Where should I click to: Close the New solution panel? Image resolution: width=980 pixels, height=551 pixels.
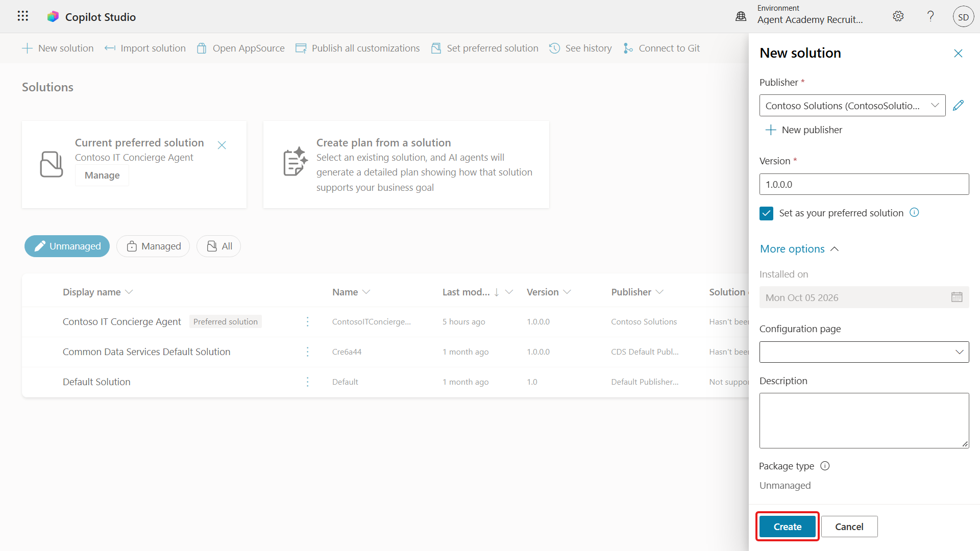(x=958, y=53)
